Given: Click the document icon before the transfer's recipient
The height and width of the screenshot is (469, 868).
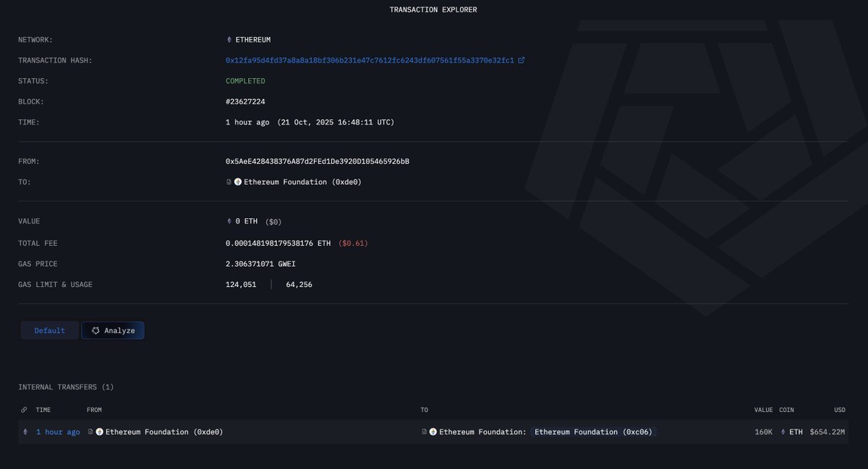Looking at the screenshot, I should point(425,432).
